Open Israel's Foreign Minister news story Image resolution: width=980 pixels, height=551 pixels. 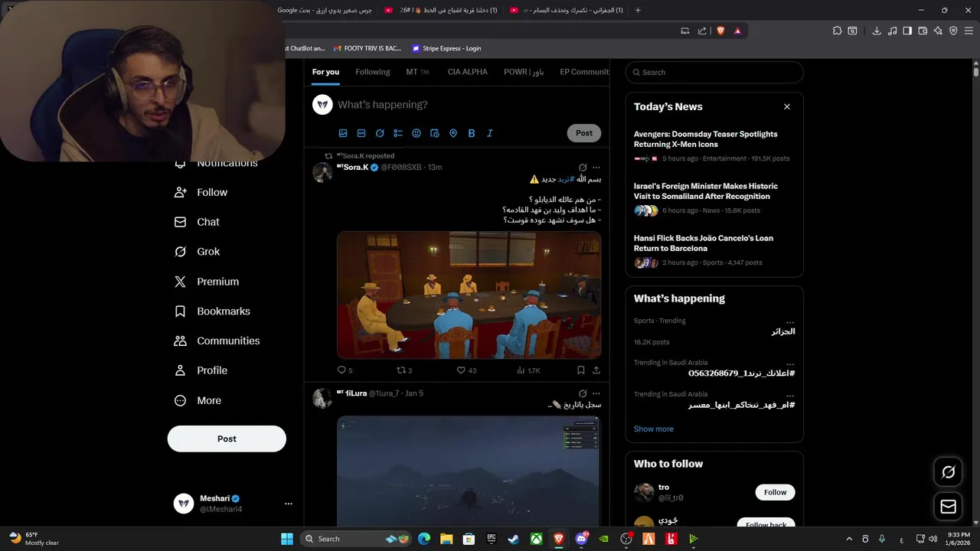(714, 197)
